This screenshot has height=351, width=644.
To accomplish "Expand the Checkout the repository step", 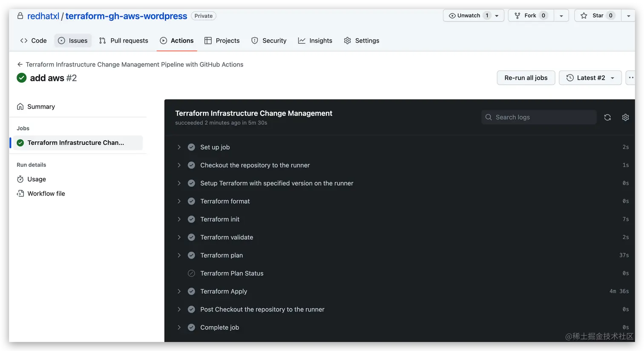I will coord(179,165).
